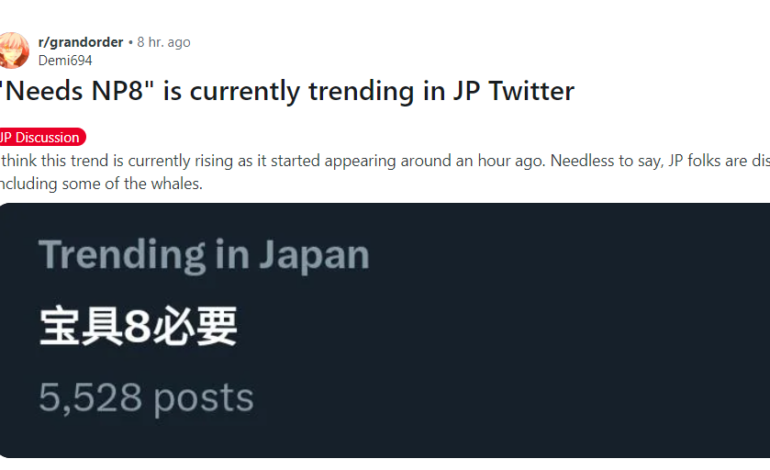Click the "8 hr. ago" timestamp
Screen dimensions: 770x470
click(x=164, y=42)
